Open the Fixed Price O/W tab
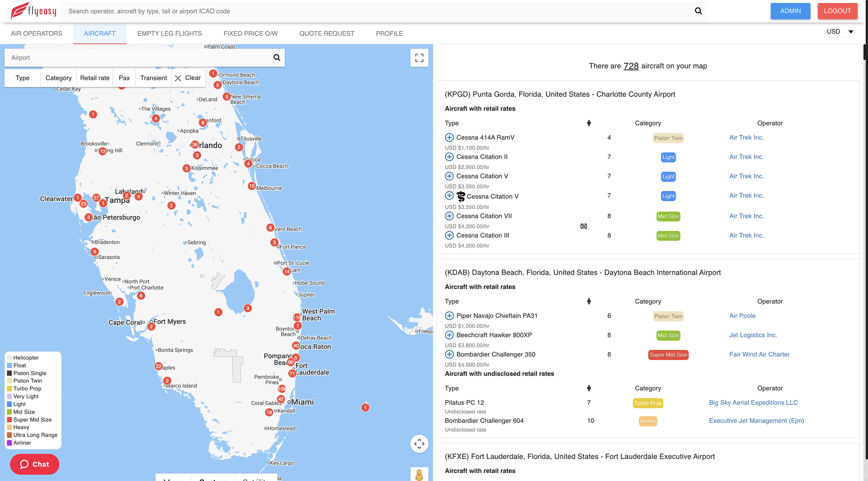Screen dimensions: 868x481 tap(251, 34)
